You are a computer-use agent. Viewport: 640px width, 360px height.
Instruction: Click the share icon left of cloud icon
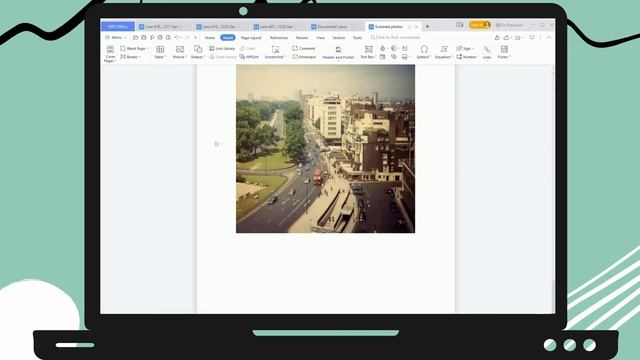coord(497,38)
